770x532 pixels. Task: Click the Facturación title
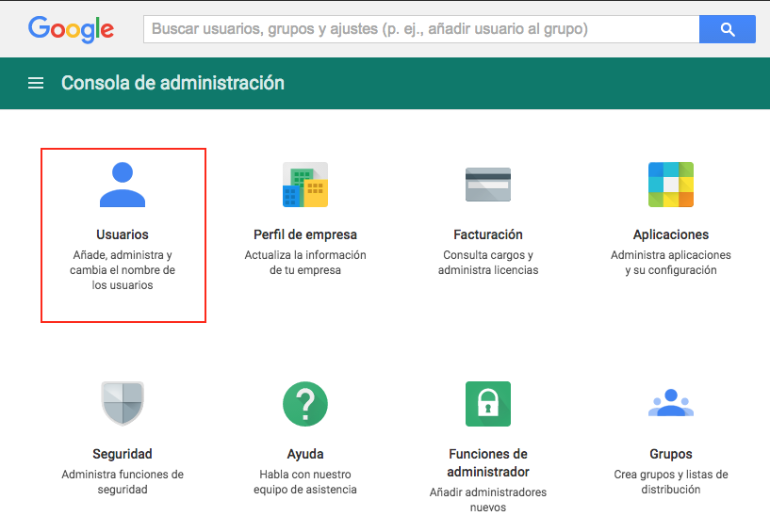(488, 234)
